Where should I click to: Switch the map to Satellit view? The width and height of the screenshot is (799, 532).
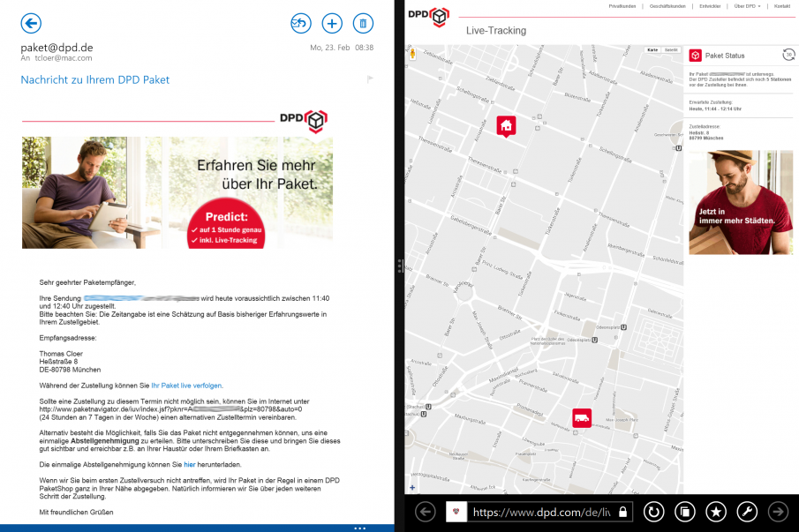(671, 50)
